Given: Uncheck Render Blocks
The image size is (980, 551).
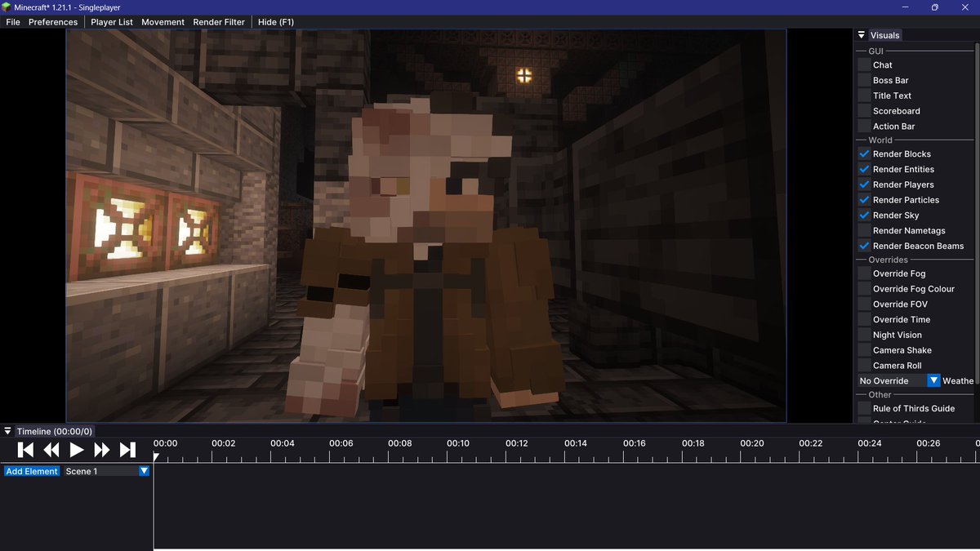Looking at the screenshot, I should pyautogui.click(x=864, y=153).
